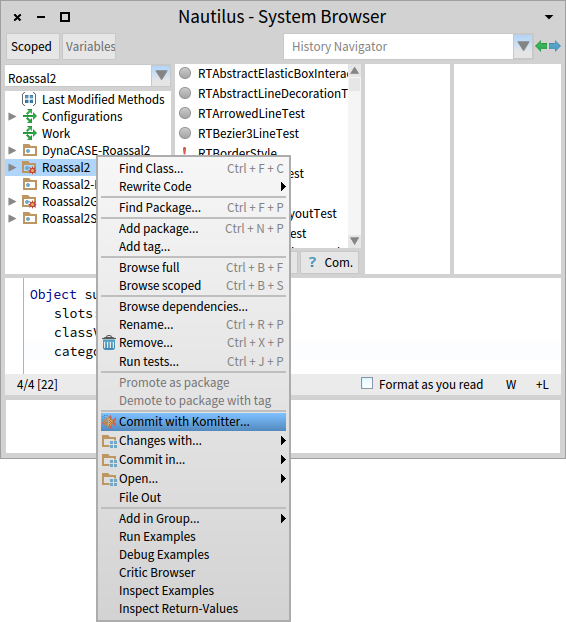Expand the selected Roassal2 package node
566x622 pixels.
pos(12,167)
